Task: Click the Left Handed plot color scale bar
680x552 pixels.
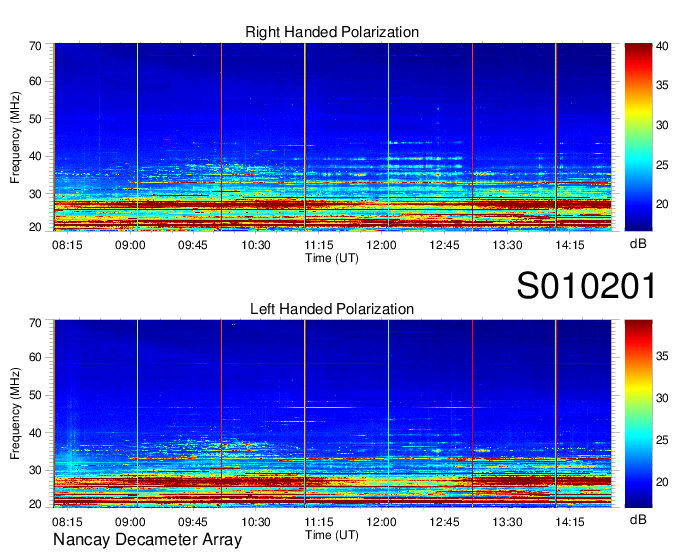Action: (638, 413)
